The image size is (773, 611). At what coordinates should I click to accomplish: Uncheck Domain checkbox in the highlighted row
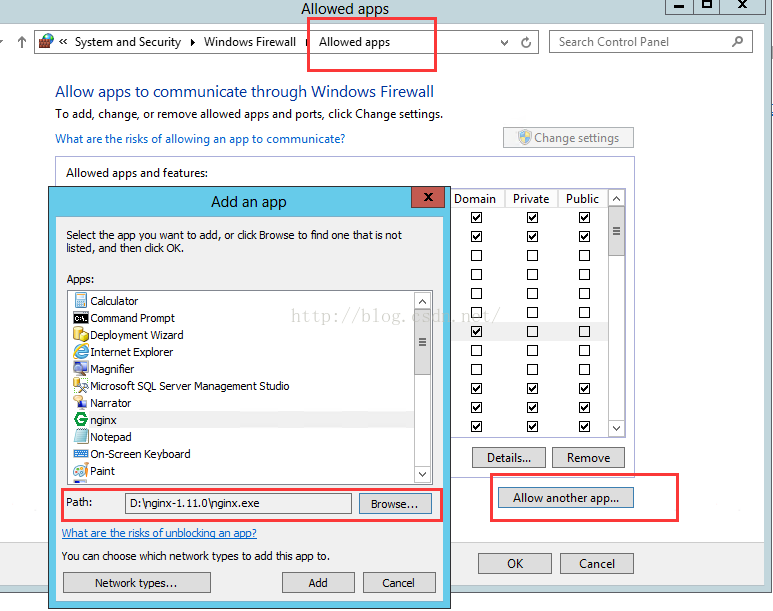click(x=476, y=331)
